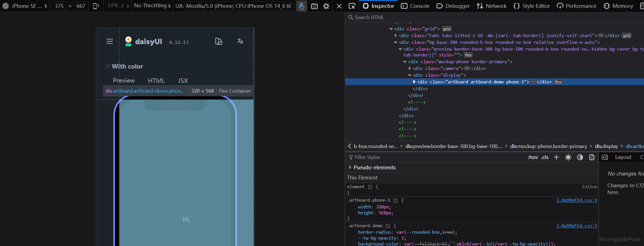Toggle print media simulation
644x246 pixels.
click(x=592, y=157)
